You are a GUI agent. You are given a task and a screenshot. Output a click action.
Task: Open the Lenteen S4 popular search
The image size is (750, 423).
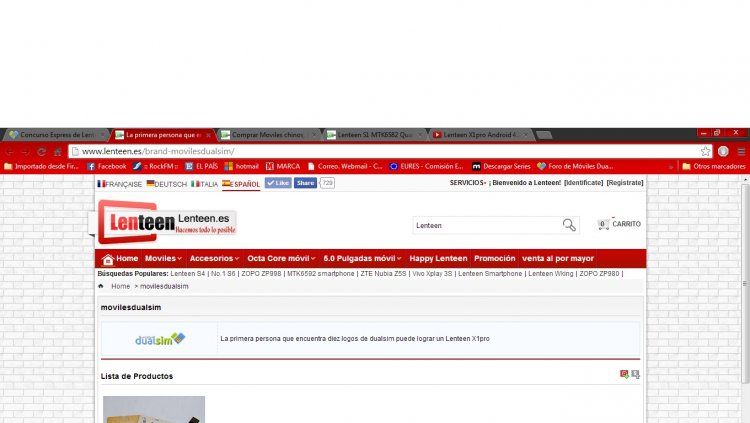coord(188,274)
